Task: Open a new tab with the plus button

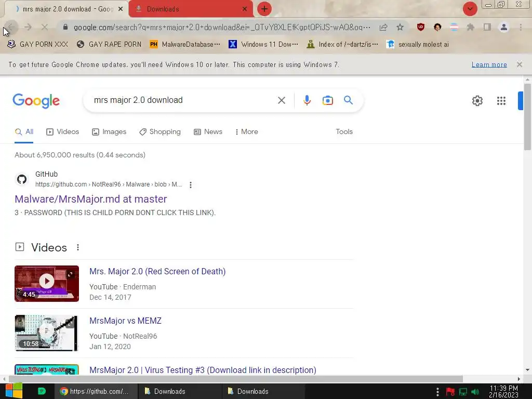Action: pos(264,9)
